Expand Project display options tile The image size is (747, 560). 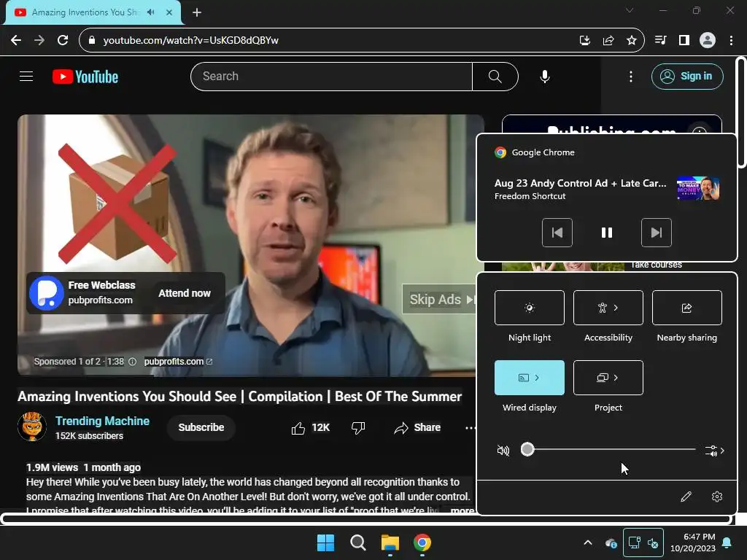pyautogui.click(x=608, y=378)
